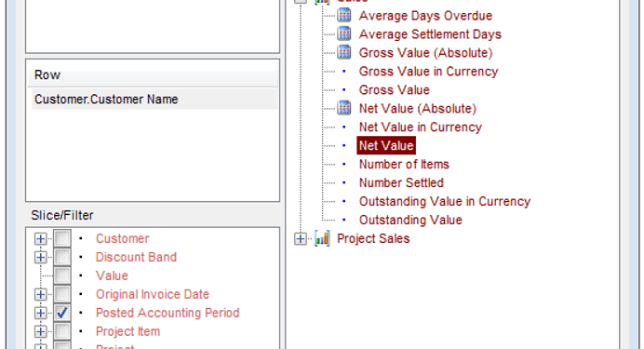Select the Gross Value measure
The width and height of the screenshot is (644, 349).
coord(395,90)
